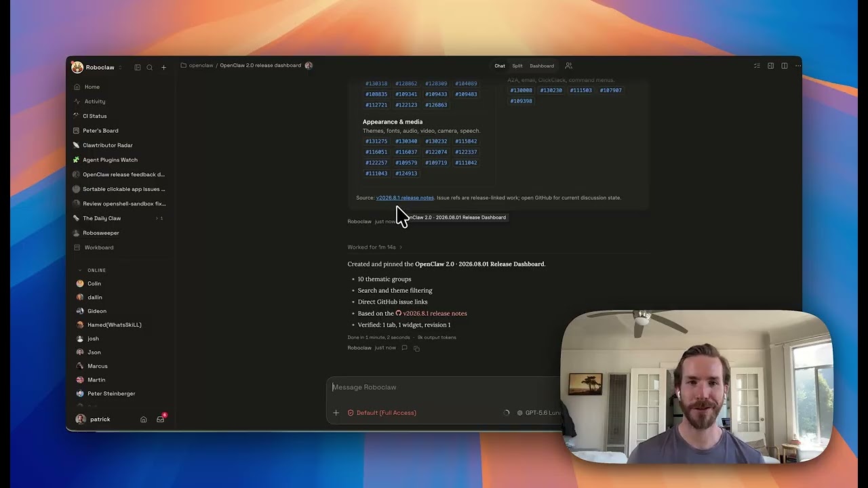Viewport: 868px width, 488px height.
Task: Go to Home in the sidebar
Action: click(x=121, y=87)
